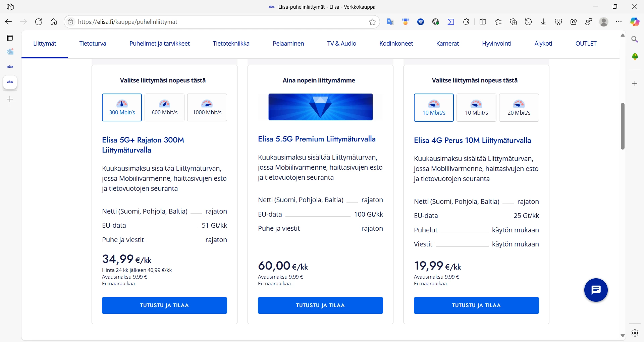Open the globe with green shield extension
This screenshot has height=342, width=644.
pyautogui.click(x=436, y=22)
